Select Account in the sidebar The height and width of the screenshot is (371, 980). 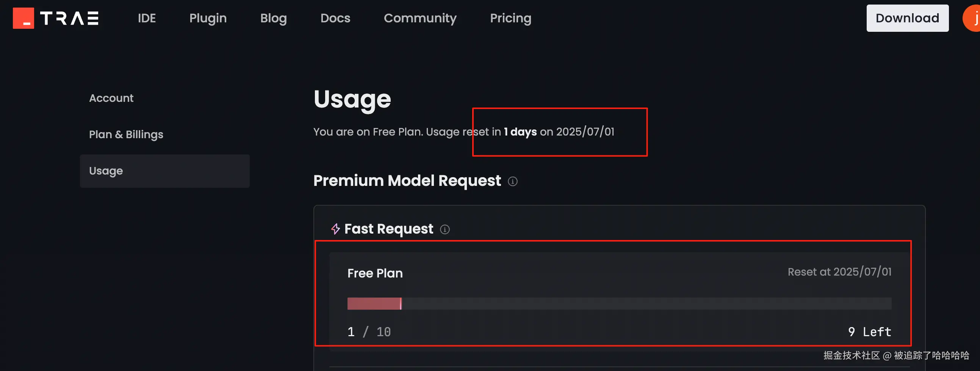pyautogui.click(x=111, y=98)
